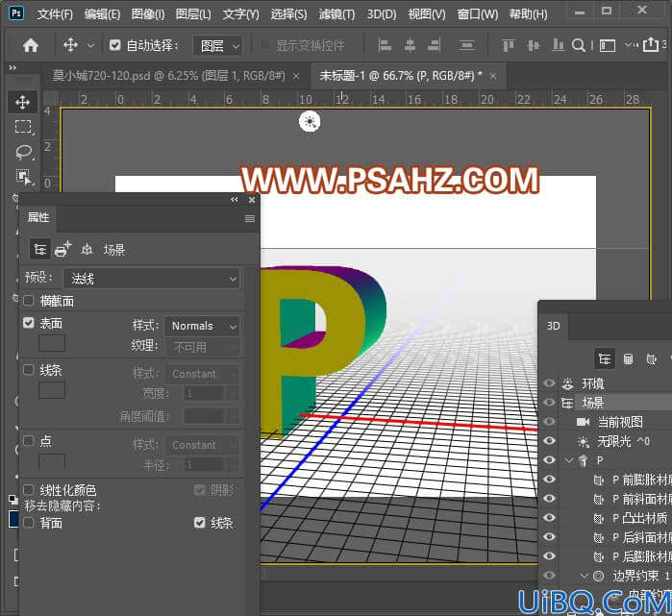672x616 pixels.
Task: Select the Move tool in toolbox
Action: pos(22,102)
